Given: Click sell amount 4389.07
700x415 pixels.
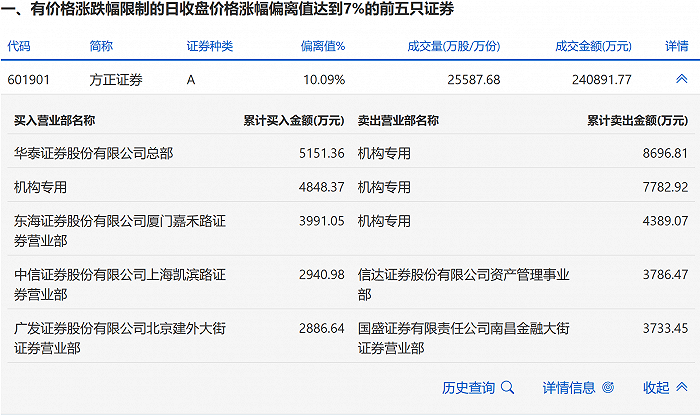Looking at the screenshot, I should pos(666,221).
